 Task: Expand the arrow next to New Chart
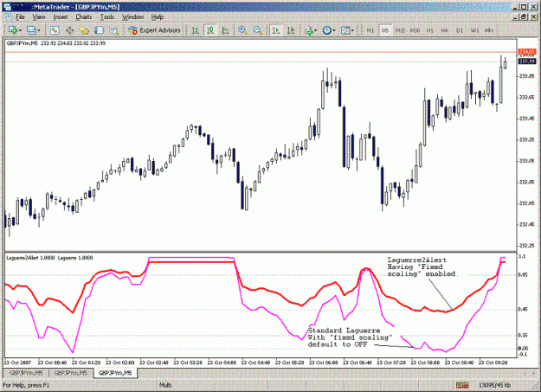(x=21, y=30)
